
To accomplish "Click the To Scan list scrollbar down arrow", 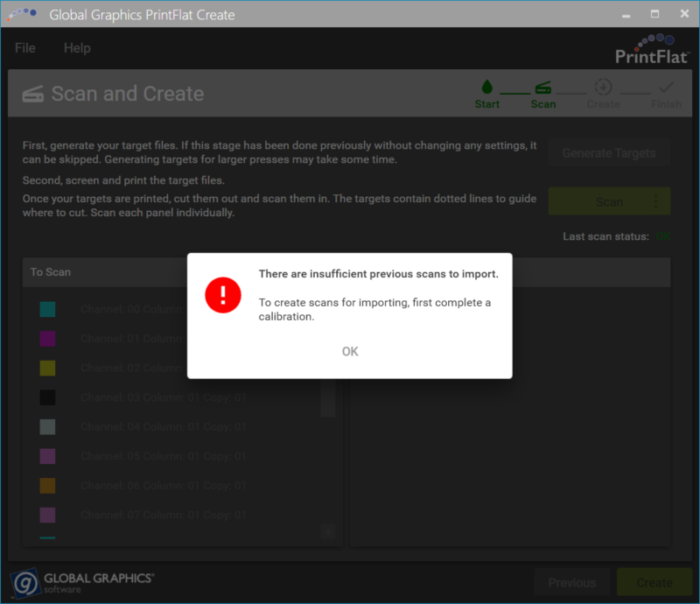I will pos(328,530).
